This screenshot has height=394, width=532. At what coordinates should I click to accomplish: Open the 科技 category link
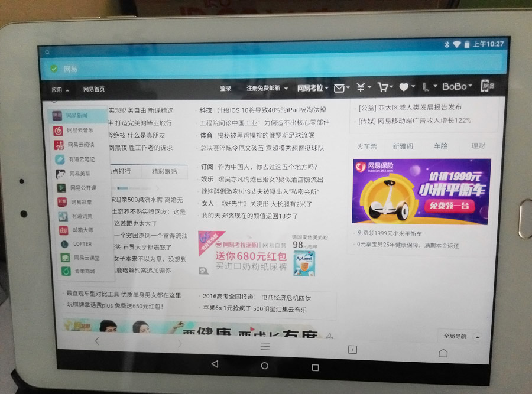pyautogui.click(x=206, y=110)
